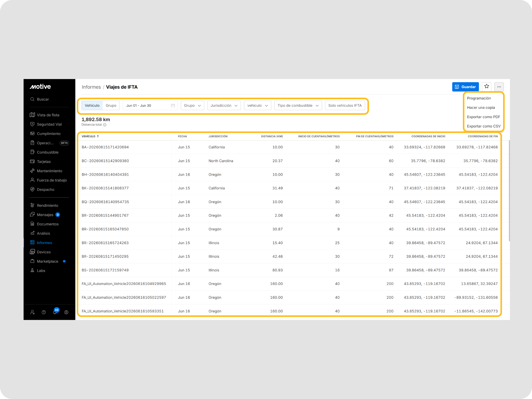The width and height of the screenshot is (532, 399).
Task: Click the star favorite icon
Action: click(487, 87)
